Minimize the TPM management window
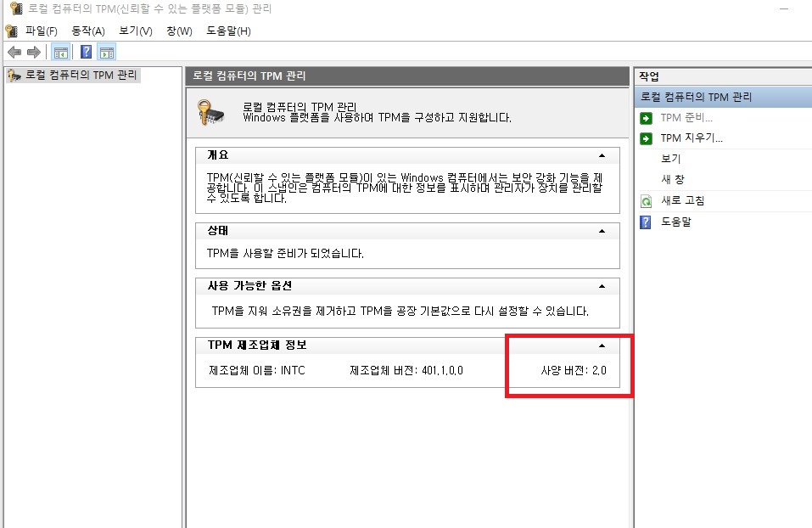This screenshot has width=812, height=528. (x=784, y=8)
